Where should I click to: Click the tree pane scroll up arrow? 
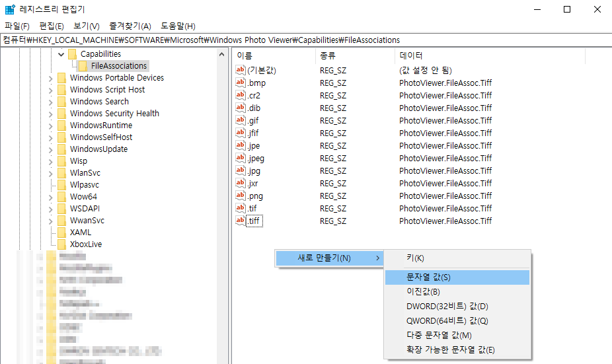point(221,54)
